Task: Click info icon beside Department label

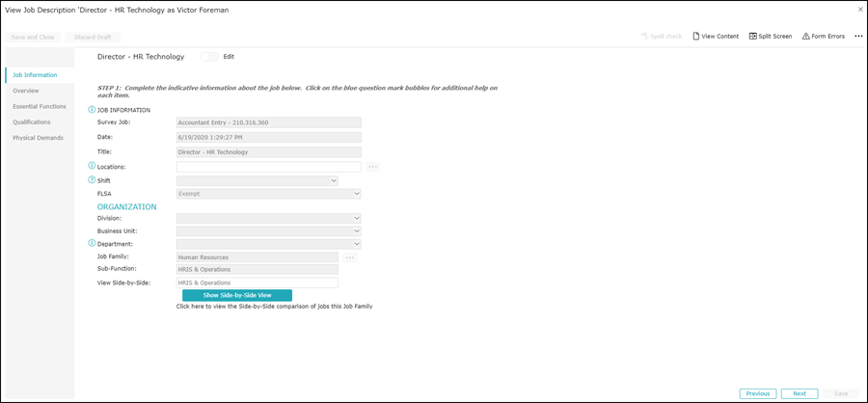Action: tap(92, 244)
